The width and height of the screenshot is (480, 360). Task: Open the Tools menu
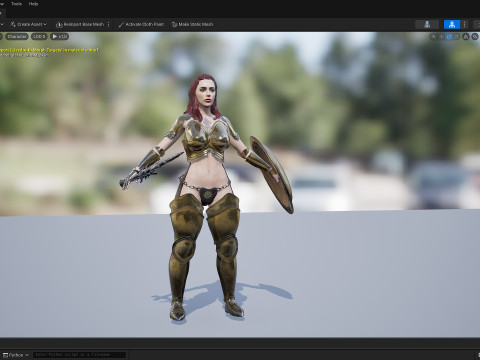tap(16, 4)
